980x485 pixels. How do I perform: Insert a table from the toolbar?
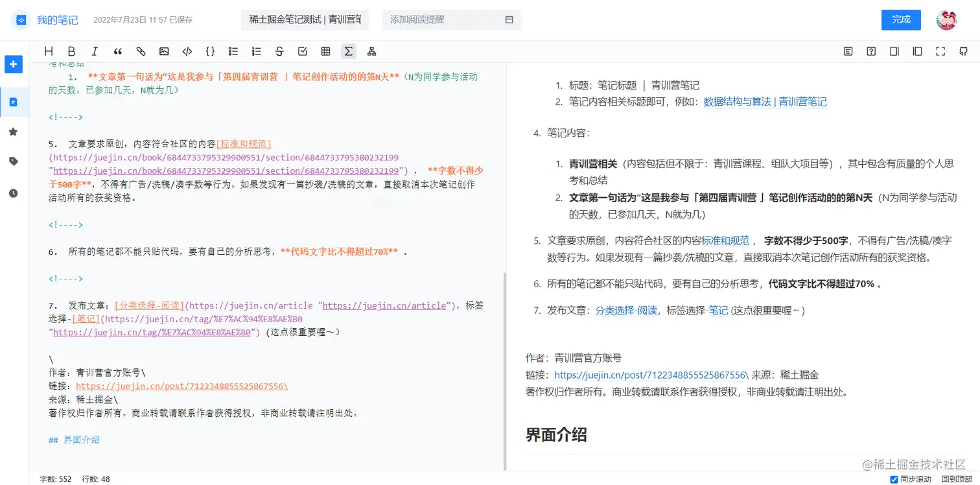click(x=325, y=51)
